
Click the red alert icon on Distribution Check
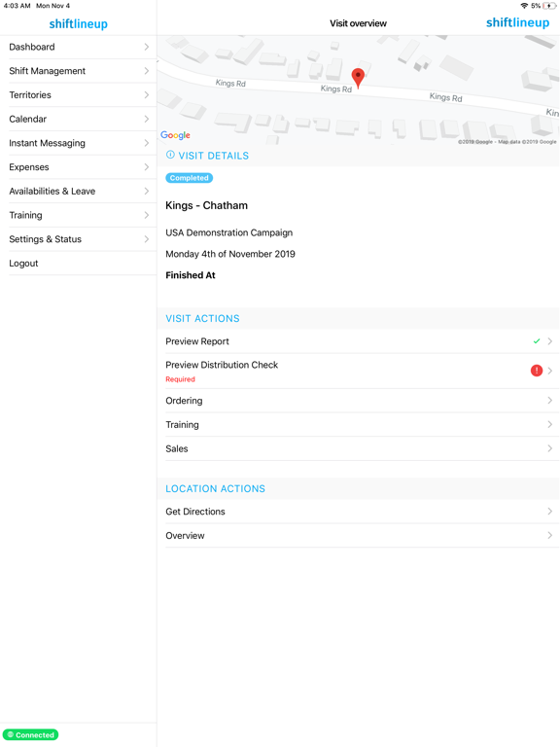tap(537, 371)
